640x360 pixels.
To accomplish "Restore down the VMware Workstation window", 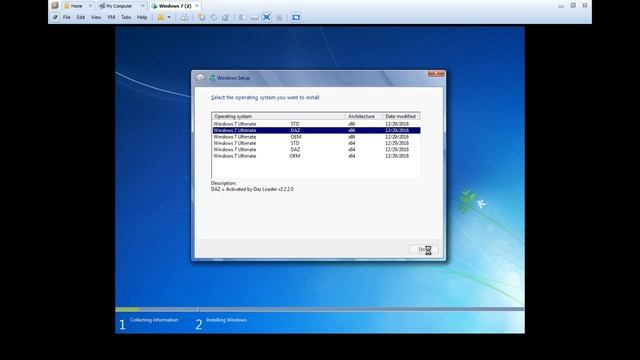I will 573,6.
